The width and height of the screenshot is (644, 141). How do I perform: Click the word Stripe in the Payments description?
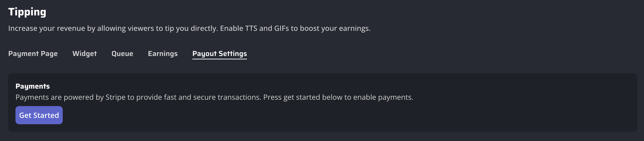click(115, 97)
